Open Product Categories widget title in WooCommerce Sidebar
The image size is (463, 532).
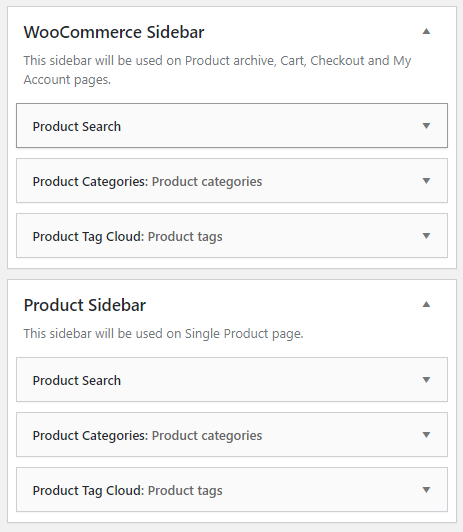pos(90,182)
